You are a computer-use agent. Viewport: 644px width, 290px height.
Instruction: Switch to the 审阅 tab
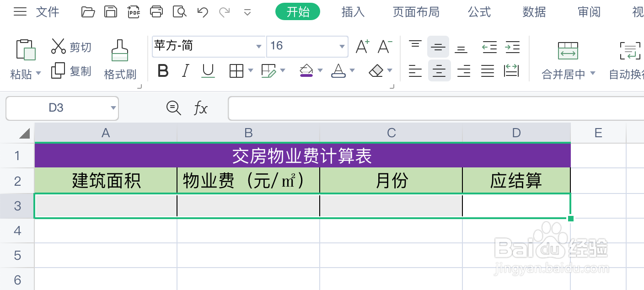589,12
